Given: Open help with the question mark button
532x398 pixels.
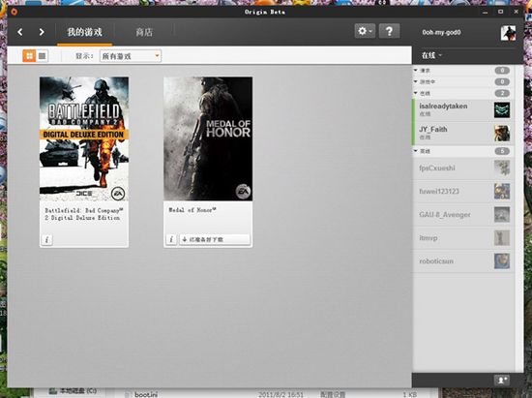Looking at the screenshot, I should (x=389, y=31).
